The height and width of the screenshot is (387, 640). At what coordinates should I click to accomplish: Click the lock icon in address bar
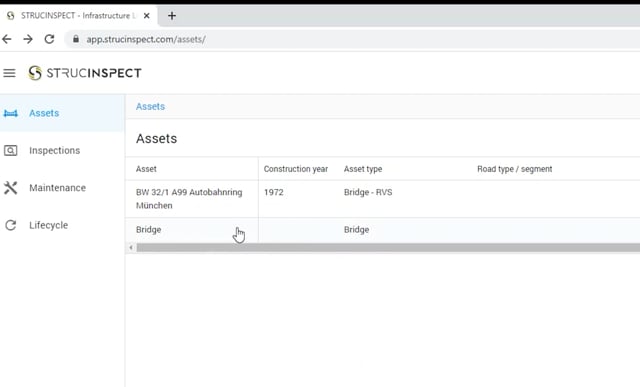tap(76, 39)
